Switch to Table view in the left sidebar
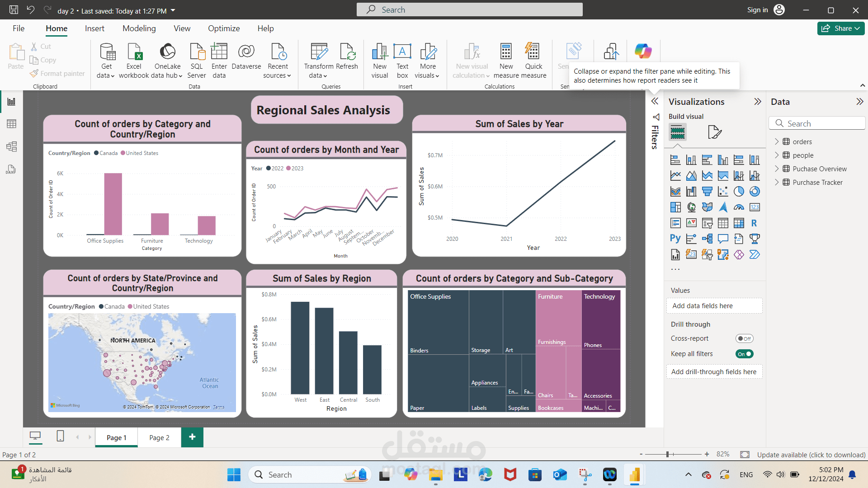This screenshot has height=488, width=868. (x=12, y=124)
